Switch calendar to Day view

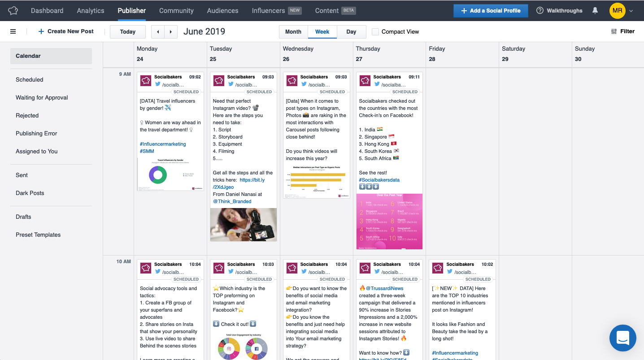(x=352, y=32)
